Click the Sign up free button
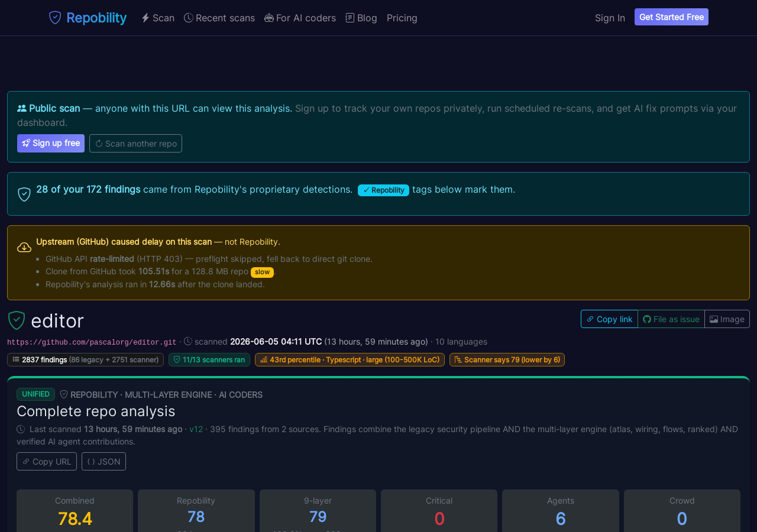 pos(51,143)
